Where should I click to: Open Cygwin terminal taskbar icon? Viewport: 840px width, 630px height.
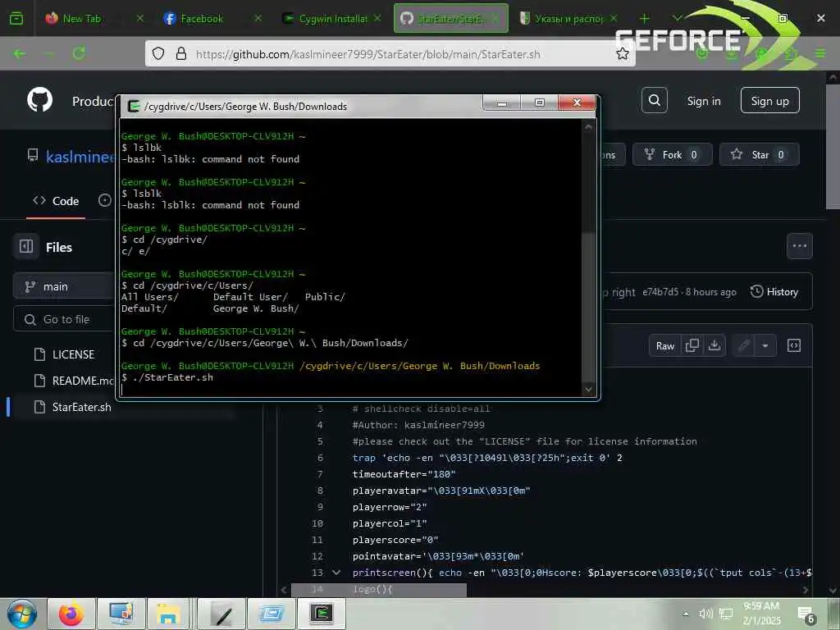click(x=321, y=614)
